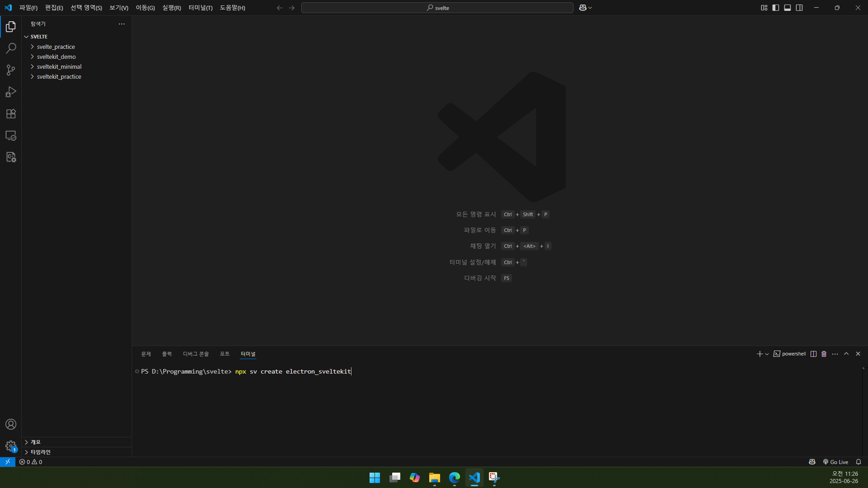Open the 도움말(H) menu
868x488 pixels.
point(232,8)
